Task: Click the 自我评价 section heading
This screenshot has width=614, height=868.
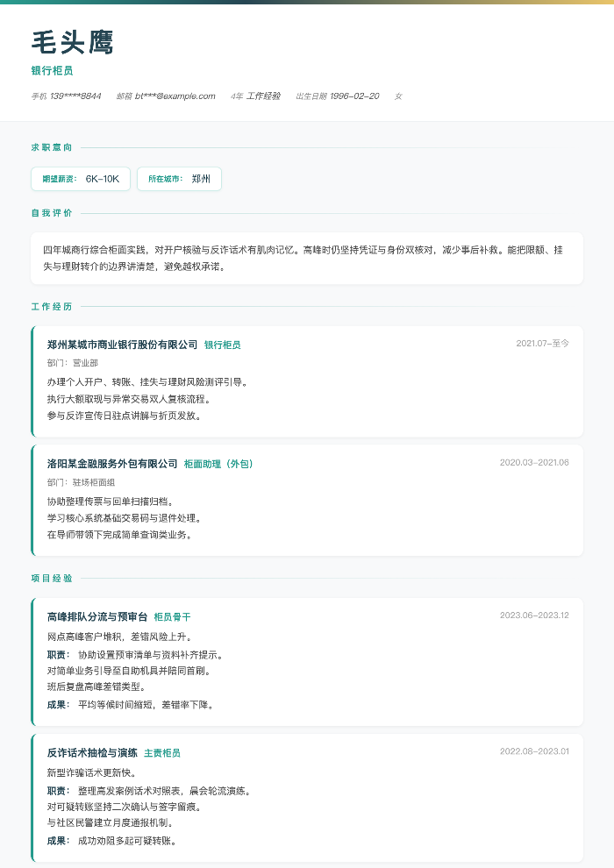Action: (52, 212)
